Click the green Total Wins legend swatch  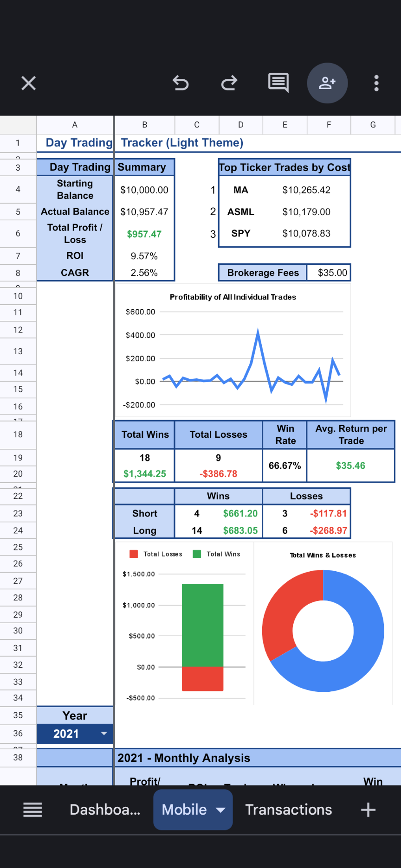[x=197, y=554]
